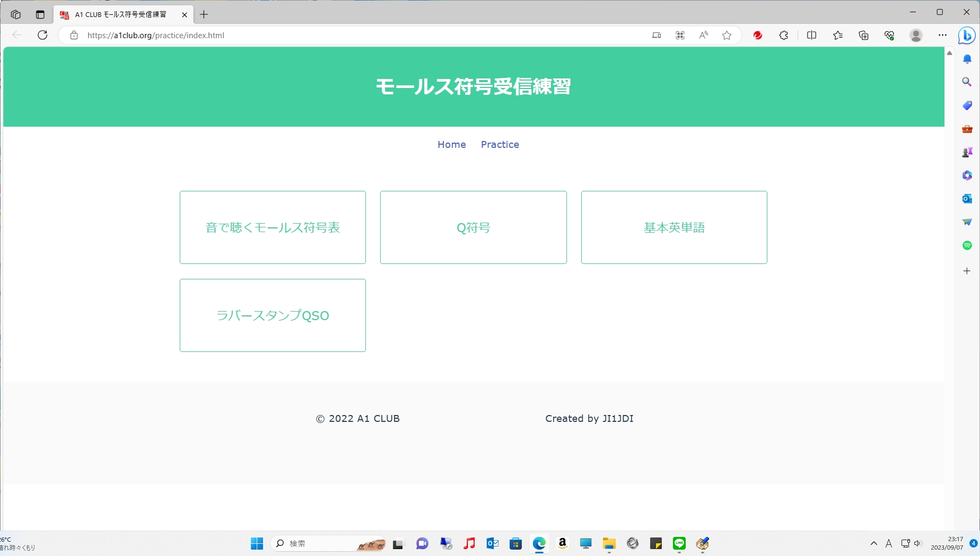Open Microsoft 365 in the sidebar
Screen dimensions: 980x556
pyautogui.click(x=967, y=175)
